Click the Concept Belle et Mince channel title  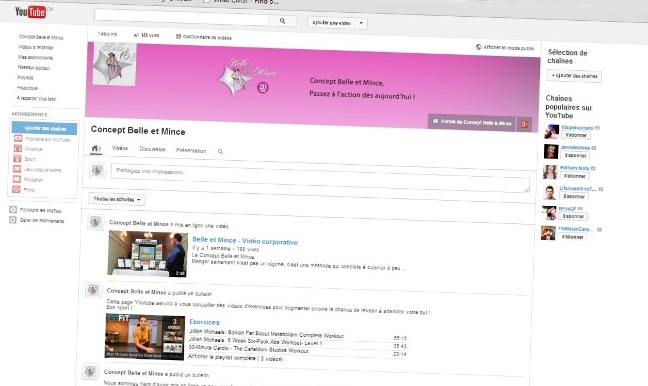138,131
